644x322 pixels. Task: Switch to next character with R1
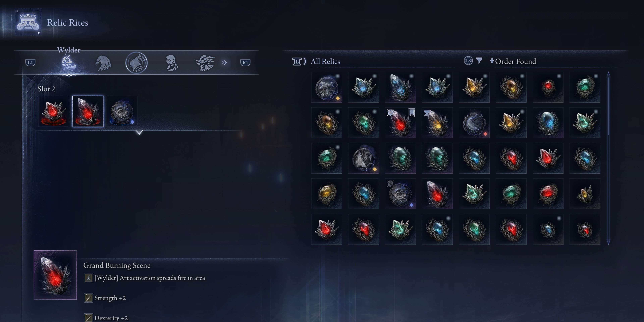coord(245,63)
